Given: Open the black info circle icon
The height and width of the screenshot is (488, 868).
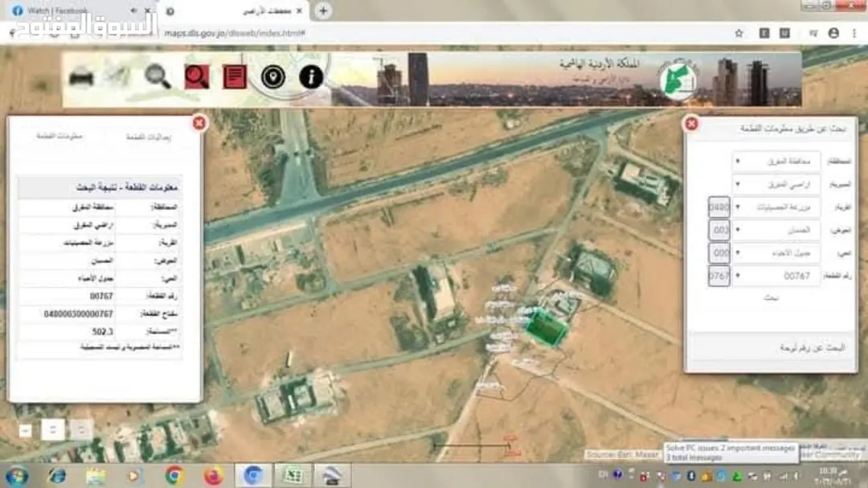Looking at the screenshot, I should click(311, 76).
